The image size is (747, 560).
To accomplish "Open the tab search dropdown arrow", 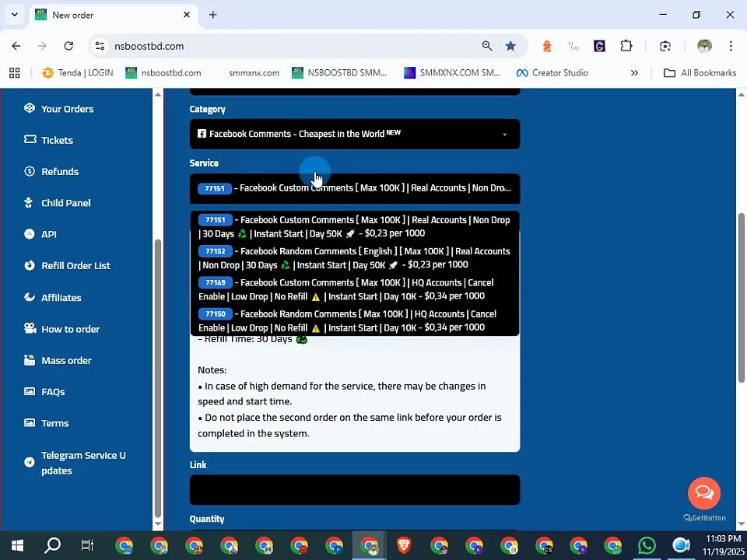I will [x=15, y=14].
